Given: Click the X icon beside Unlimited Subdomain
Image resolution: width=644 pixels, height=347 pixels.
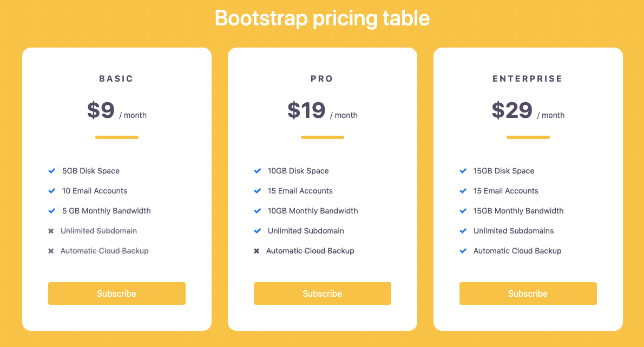Looking at the screenshot, I should tap(51, 231).
